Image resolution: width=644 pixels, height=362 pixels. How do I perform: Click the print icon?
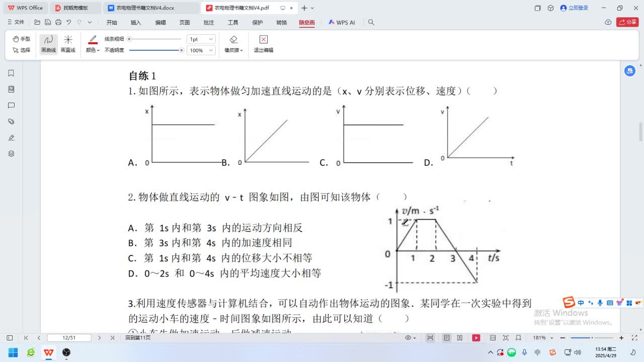(58, 22)
